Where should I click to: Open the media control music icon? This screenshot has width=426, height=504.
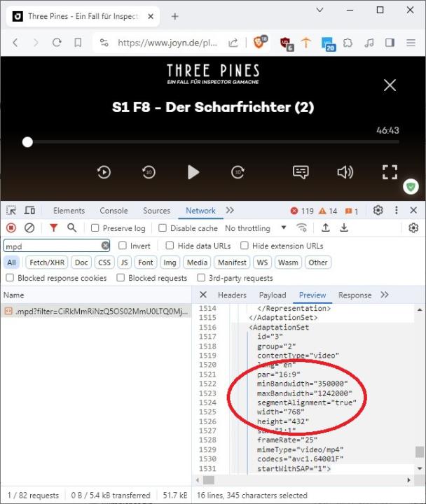click(x=369, y=43)
